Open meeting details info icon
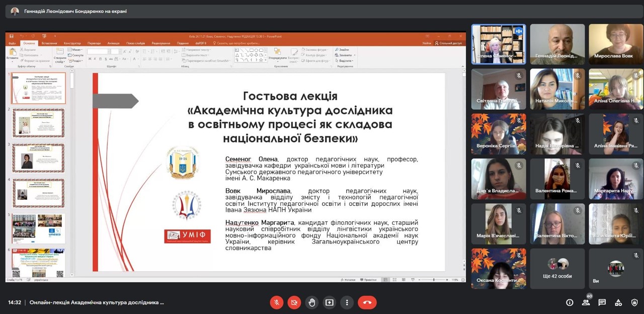The image size is (644, 314). [570, 302]
